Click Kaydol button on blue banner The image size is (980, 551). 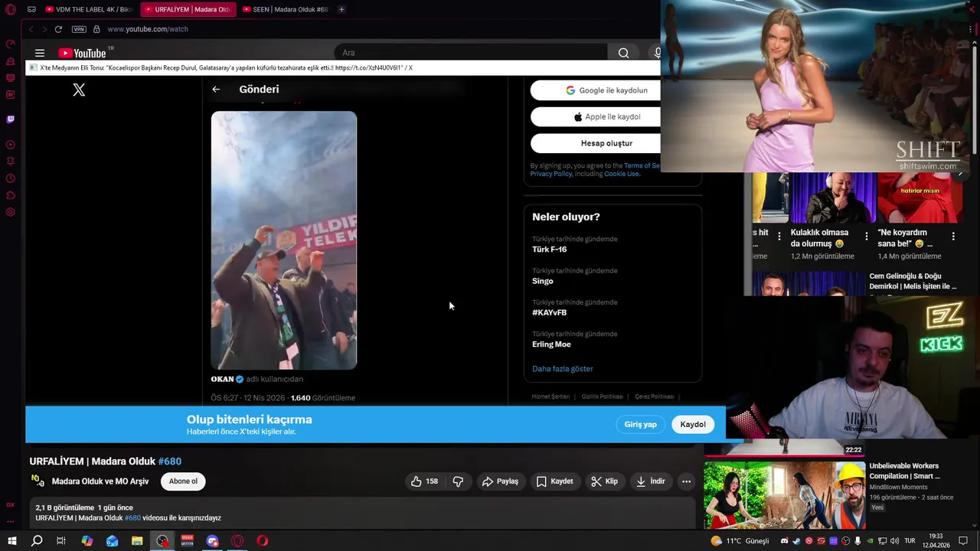tap(693, 425)
